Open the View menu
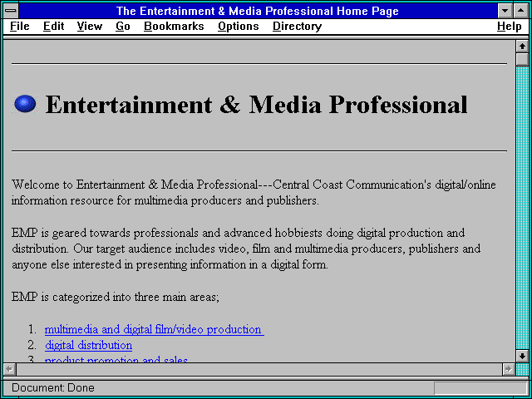The height and width of the screenshot is (399, 532). (x=90, y=26)
